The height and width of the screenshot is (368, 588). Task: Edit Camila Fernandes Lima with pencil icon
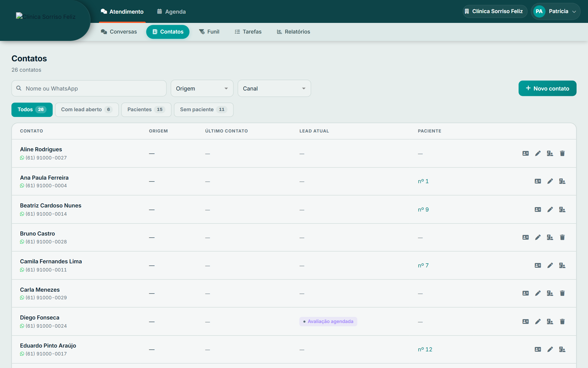tap(550, 266)
